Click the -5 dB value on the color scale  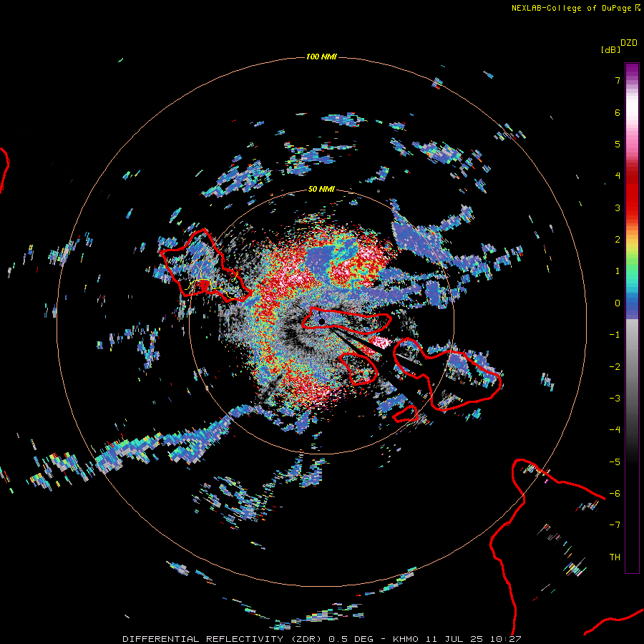615,462
